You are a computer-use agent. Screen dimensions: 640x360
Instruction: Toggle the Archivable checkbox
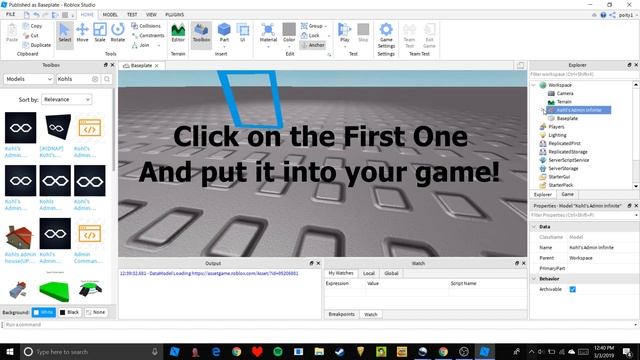click(x=573, y=289)
